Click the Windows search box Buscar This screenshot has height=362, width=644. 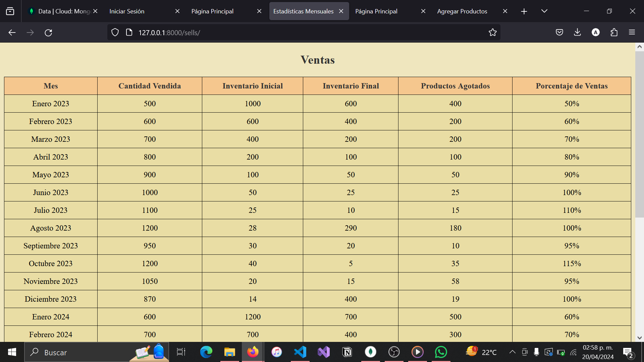click(x=80, y=352)
